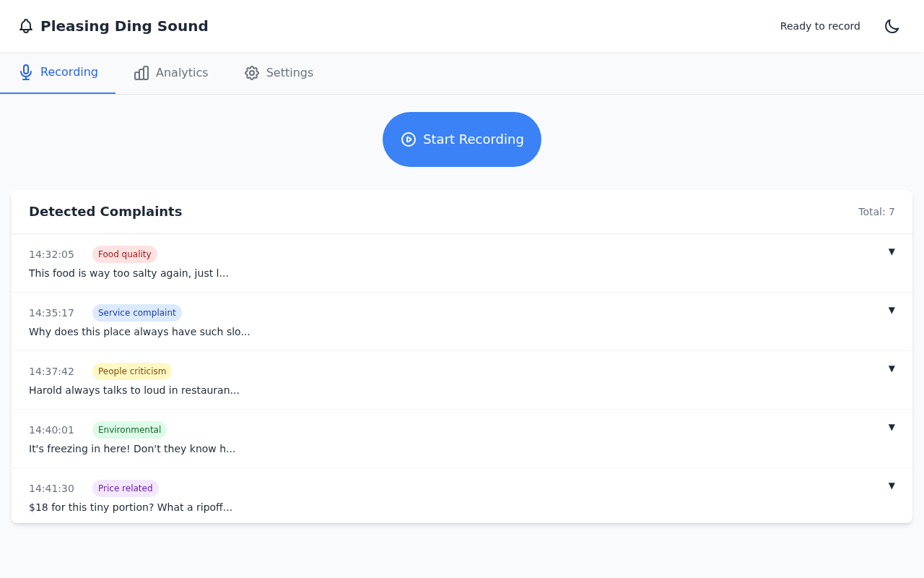
Task: Select the microphone icon on the Recording tab
Action: click(x=26, y=72)
